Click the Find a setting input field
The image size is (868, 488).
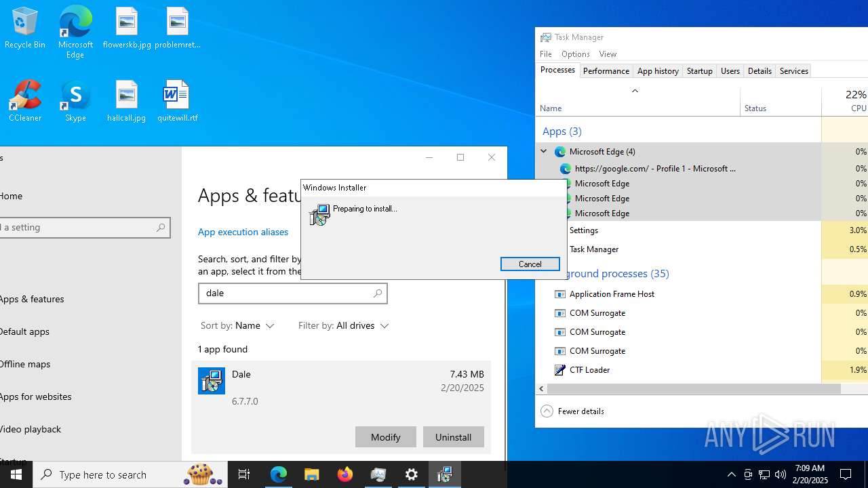pyautogui.click(x=85, y=228)
